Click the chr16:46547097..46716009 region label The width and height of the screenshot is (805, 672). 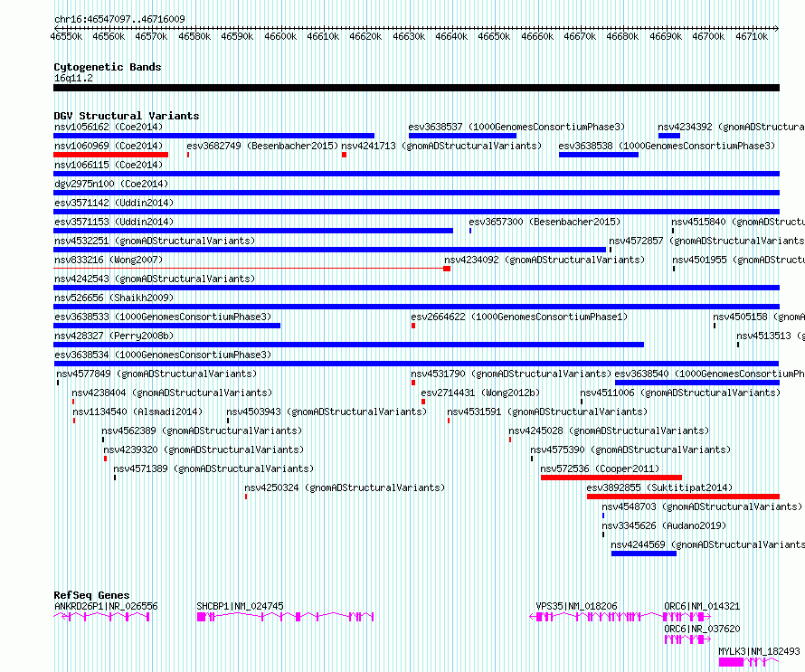119,19
